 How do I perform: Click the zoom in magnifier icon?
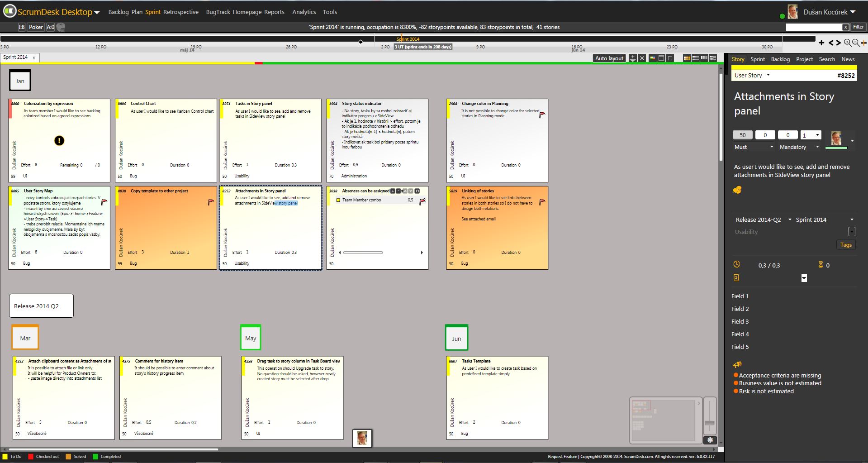pos(848,43)
